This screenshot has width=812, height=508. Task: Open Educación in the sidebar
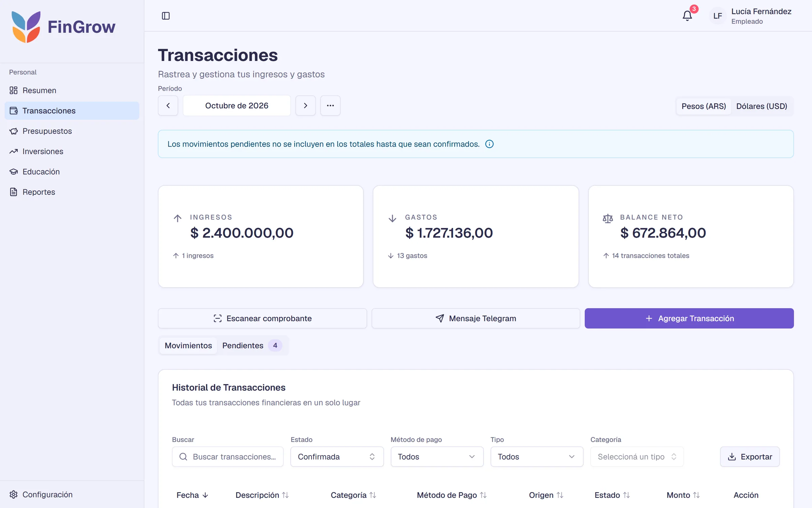click(72, 172)
